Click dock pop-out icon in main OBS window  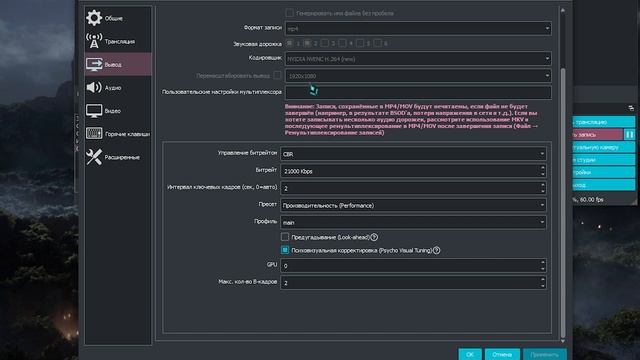pyautogui.click(x=631, y=108)
